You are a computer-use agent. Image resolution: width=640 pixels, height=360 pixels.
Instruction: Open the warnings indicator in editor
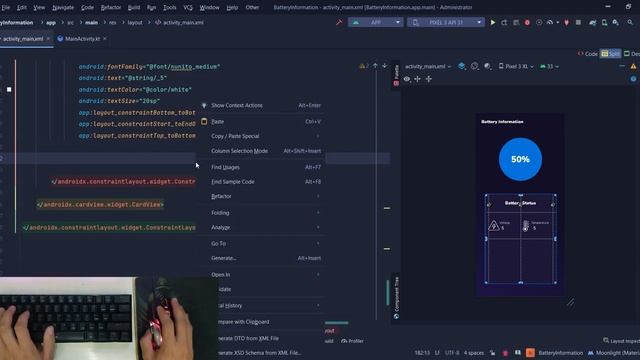364,66
